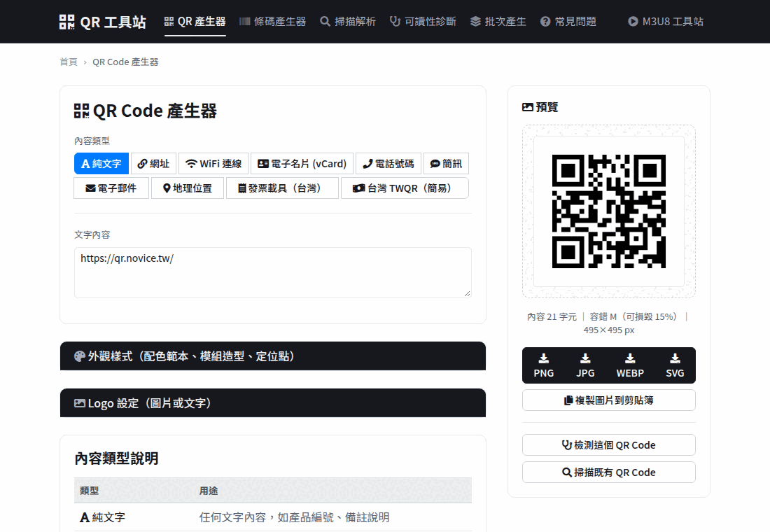Click 任何文字內容 description cell
The width and height of the screenshot is (770, 532).
pyautogui.click(x=294, y=517)
